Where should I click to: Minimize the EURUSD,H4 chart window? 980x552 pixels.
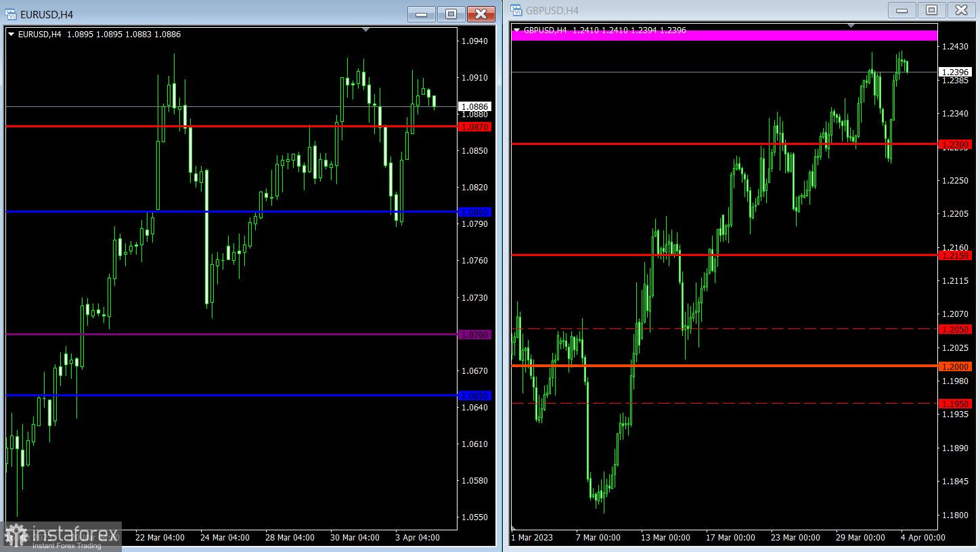pos(421,14)
